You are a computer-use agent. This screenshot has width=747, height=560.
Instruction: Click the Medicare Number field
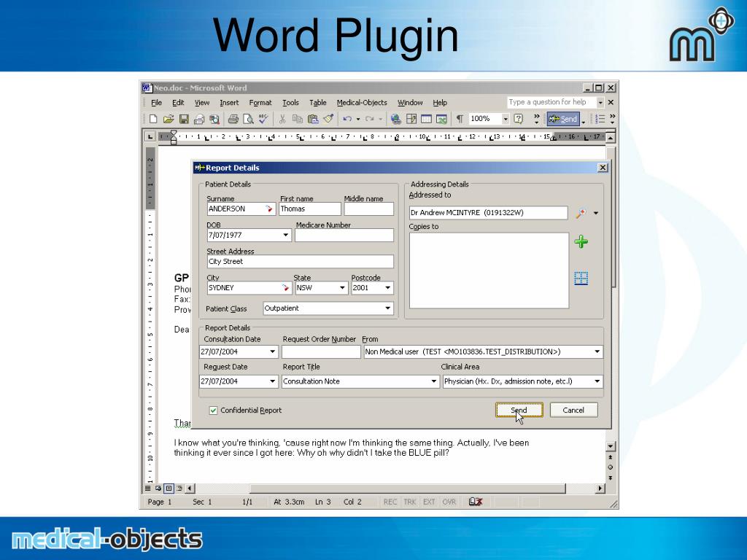point(344,236)
